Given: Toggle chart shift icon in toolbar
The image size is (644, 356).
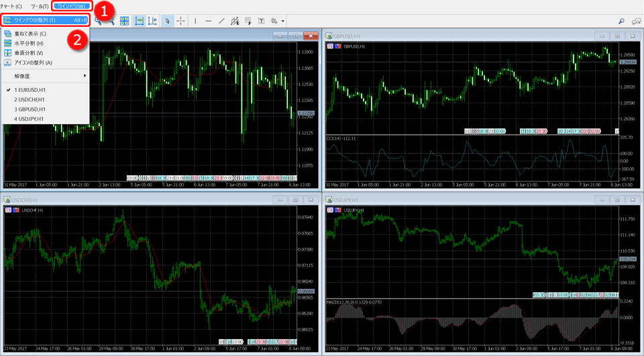Looking at the screenshot, I should pos(153,21).
